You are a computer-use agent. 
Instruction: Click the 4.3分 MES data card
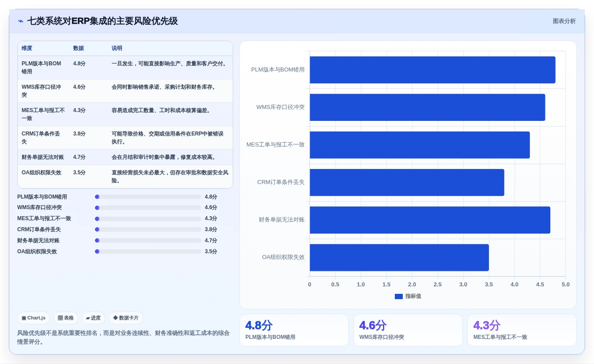tap(522, 330)
